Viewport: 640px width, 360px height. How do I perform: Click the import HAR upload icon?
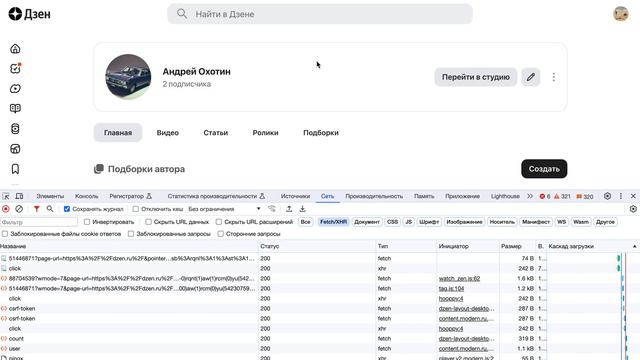click(x=289, y=209)
